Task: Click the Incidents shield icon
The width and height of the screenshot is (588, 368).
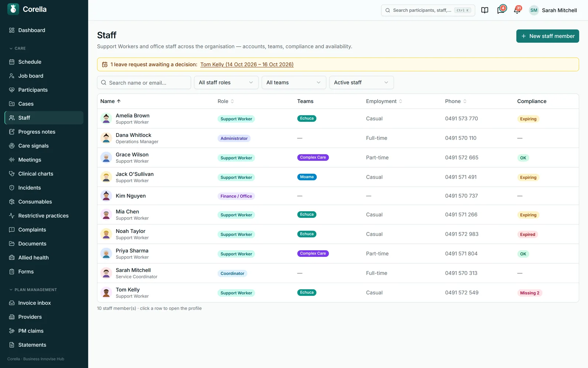Action: 12,188
